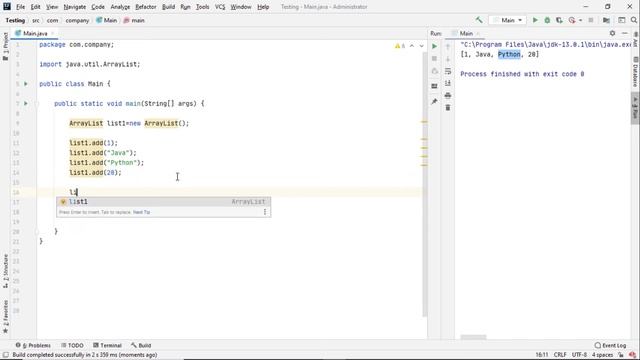Image resolution: width=640 pixels, height=360 pixels.
Task: Click the Run panel Restore Layout icon
Action: pyautogui.click(x=434, y=86)
